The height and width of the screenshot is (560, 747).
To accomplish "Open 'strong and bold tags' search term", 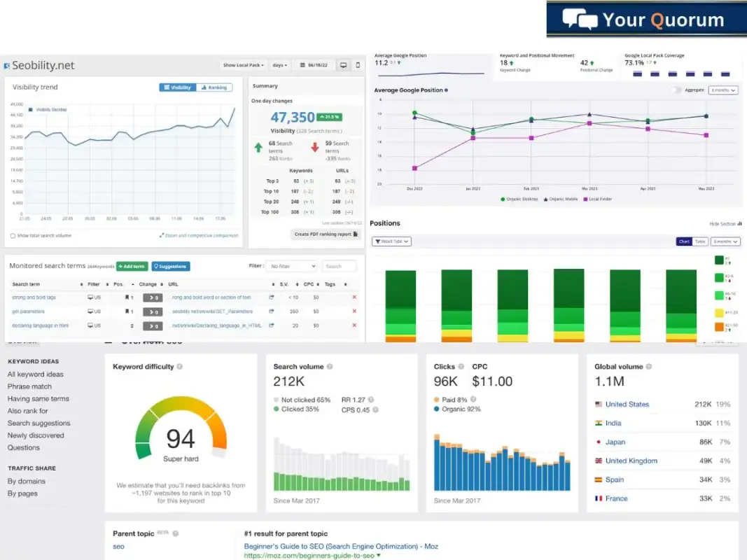I will pos(34,297).
